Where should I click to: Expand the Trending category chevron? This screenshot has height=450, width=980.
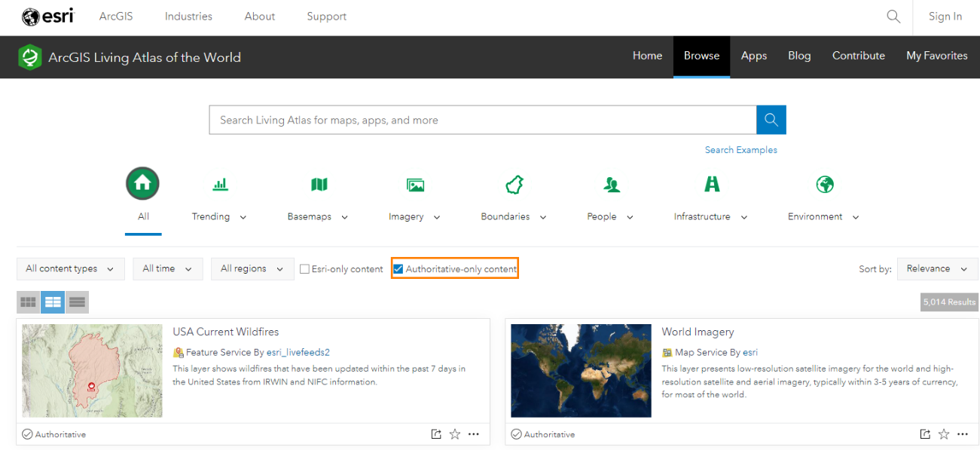[243, 217]
